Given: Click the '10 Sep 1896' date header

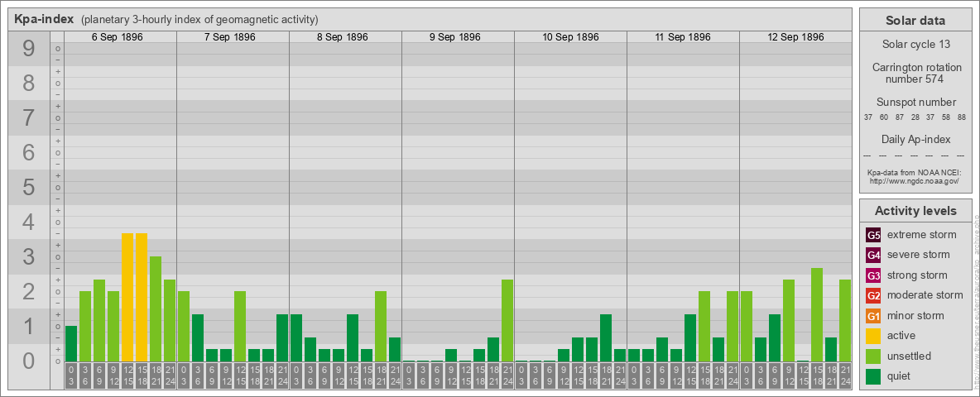Looking at the screenshot, I should [570, 37].
